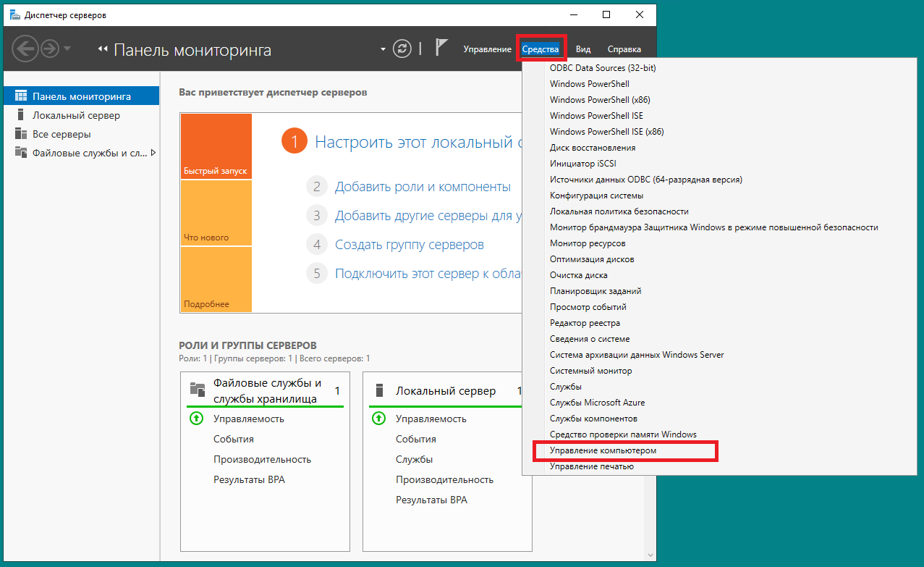Screen dimensions: 924x567
Task: Open Все серверы in left sidebar
Action: click(x=62, y=134)
